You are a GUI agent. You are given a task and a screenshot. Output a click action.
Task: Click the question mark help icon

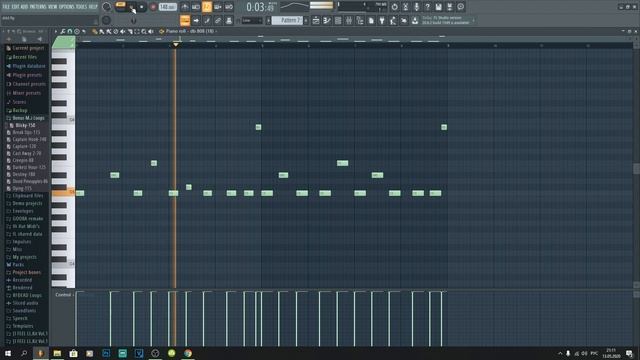point(427,7)
